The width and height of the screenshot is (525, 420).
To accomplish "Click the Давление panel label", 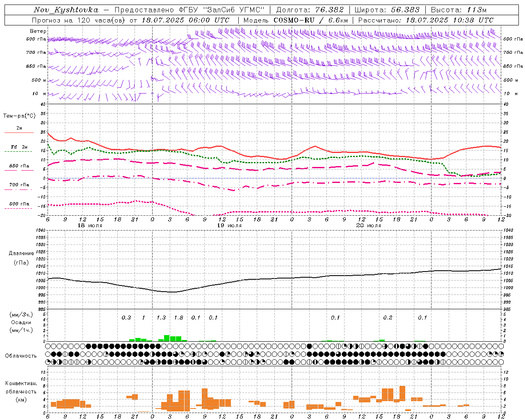I will click(21, 253).
